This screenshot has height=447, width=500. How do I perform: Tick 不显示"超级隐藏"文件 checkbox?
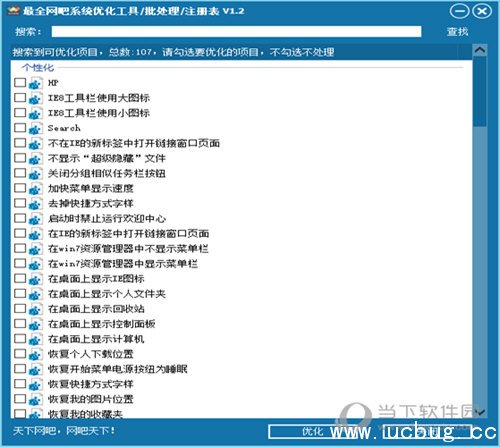[20, 157]
